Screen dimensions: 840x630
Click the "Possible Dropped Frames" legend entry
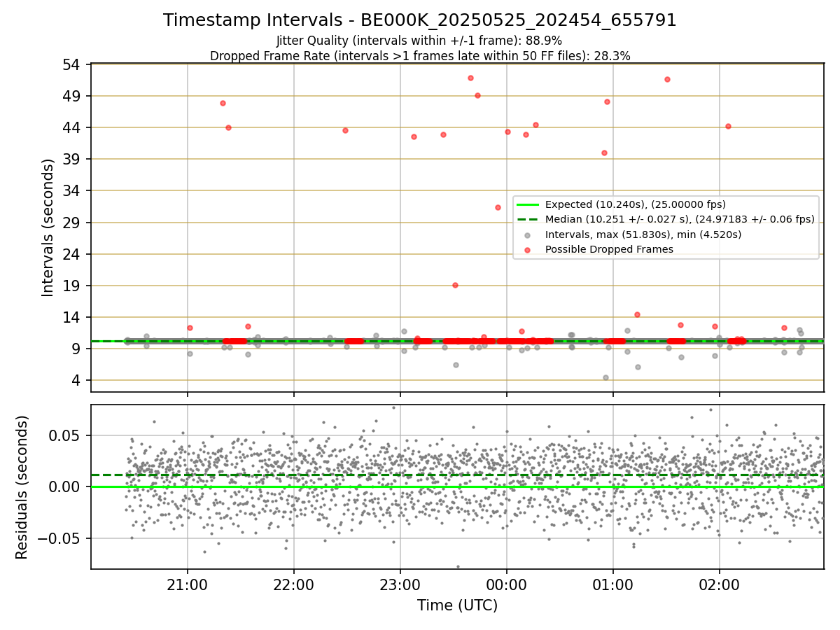pyautogui.click(x=609, y=249)
